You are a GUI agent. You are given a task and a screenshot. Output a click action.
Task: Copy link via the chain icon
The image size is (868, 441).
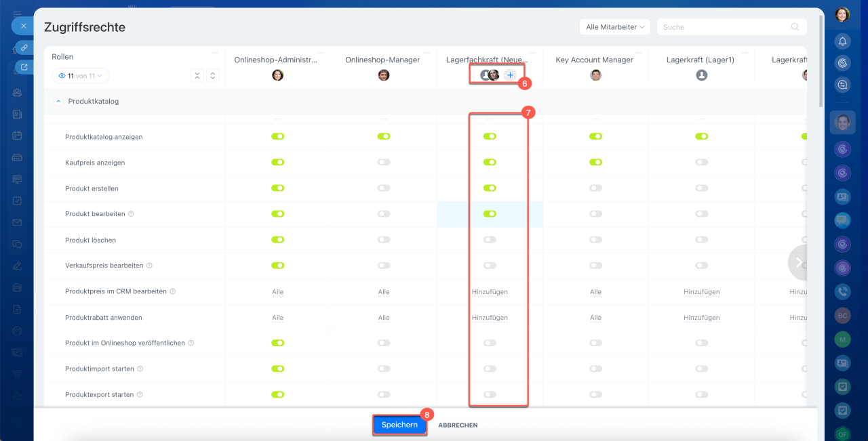pyautogui.click(x=24, y=47)
